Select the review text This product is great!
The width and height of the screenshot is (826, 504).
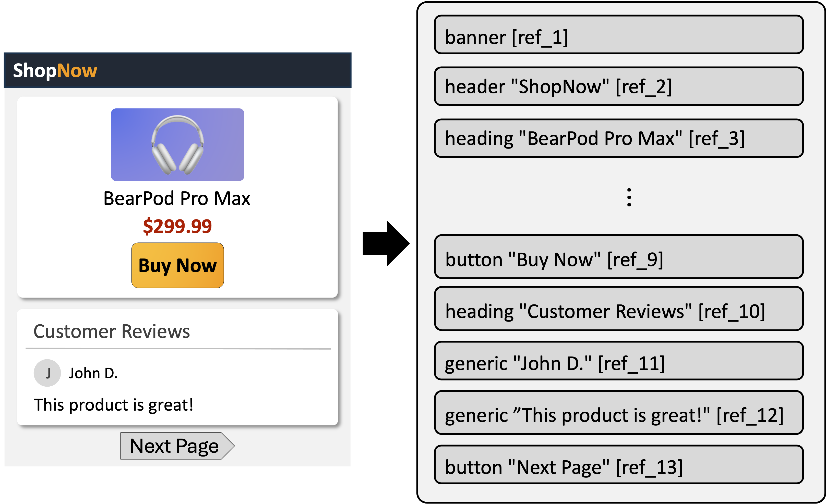tap(114, 405)
